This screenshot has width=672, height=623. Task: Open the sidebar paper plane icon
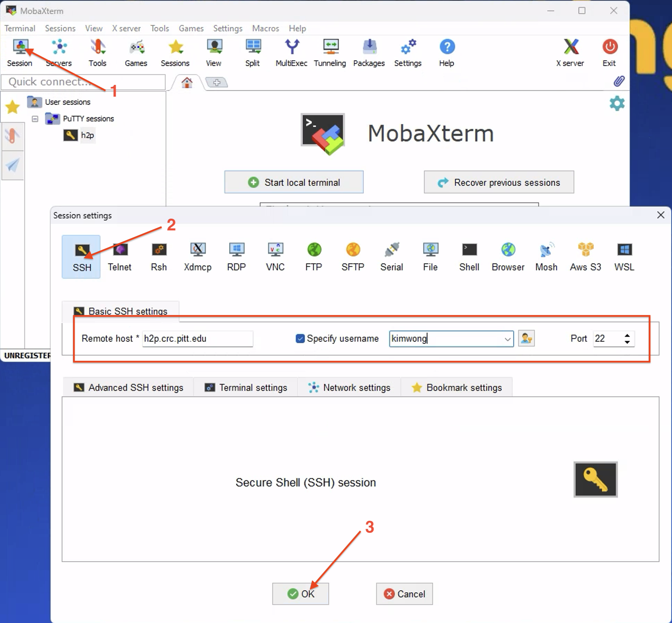[12, 165]
